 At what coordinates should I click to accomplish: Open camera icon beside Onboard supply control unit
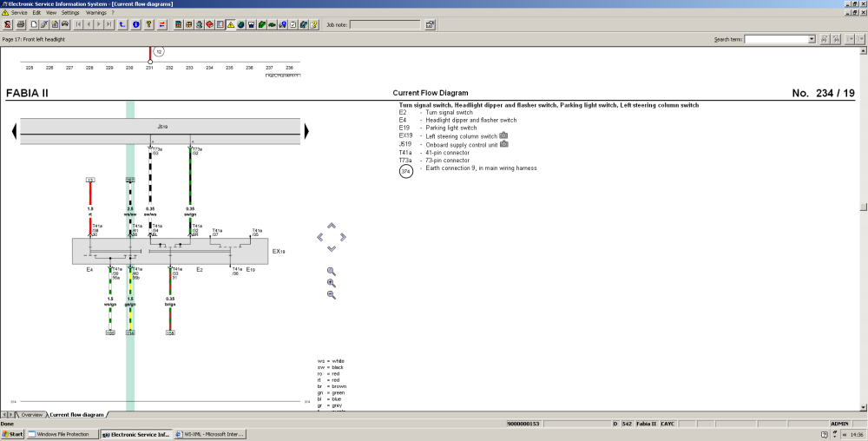[x=503, y=144]
